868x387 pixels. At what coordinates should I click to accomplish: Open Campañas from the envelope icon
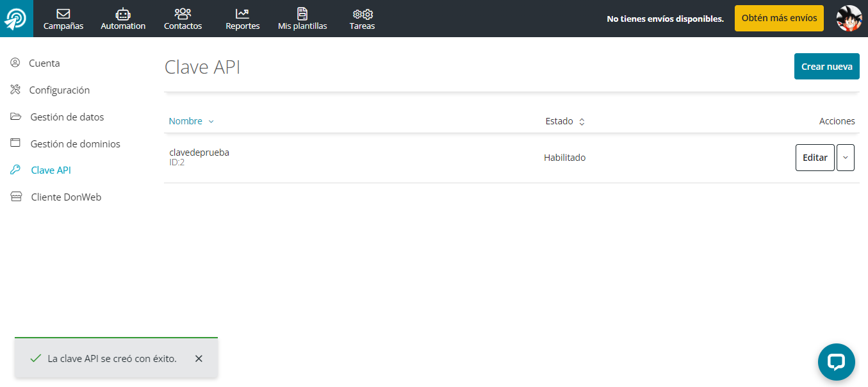(63, 14)
